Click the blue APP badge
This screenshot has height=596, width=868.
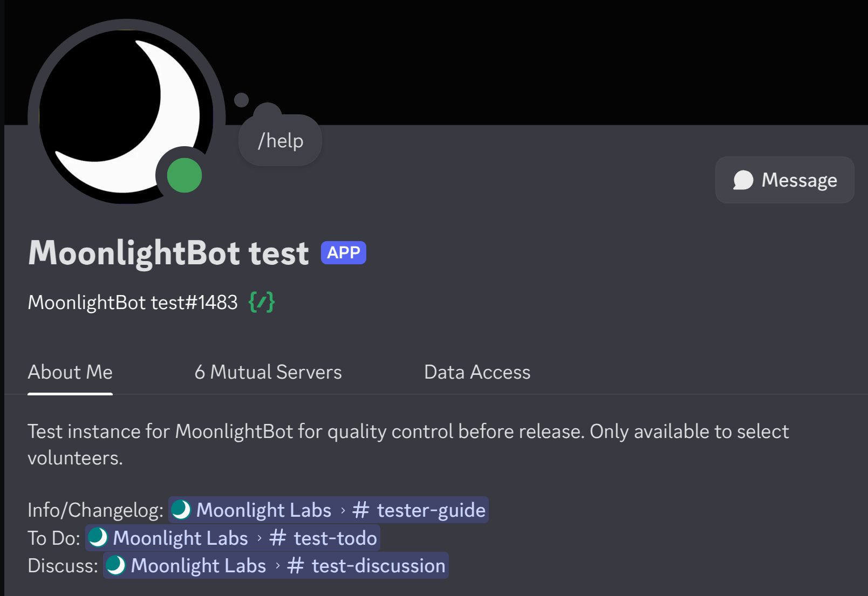point(343,252)
